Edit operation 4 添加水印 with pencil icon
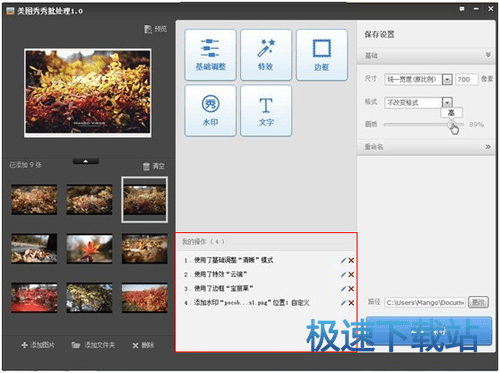Screen dimensions: 500x373 click(343, 303)
